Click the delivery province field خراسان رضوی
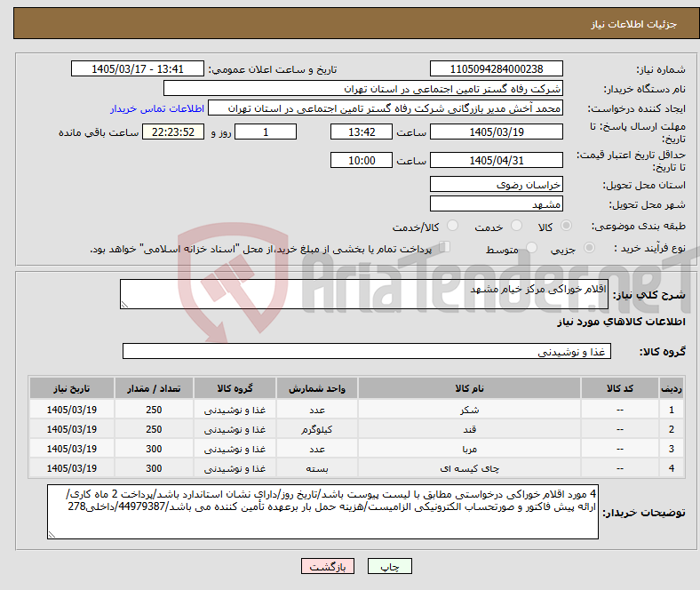The height and width of the screenshot is (590, 700). (x=496, y=184)
